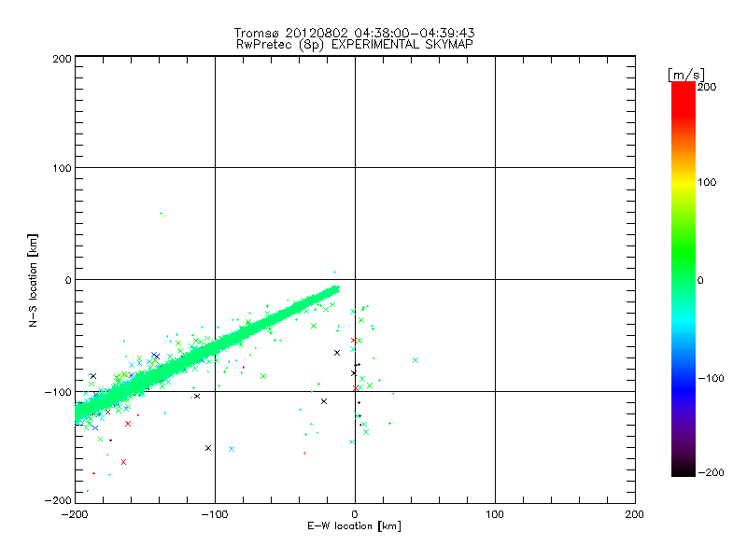Select the lowest red X near -165 km, -163 km

(124, 462)
